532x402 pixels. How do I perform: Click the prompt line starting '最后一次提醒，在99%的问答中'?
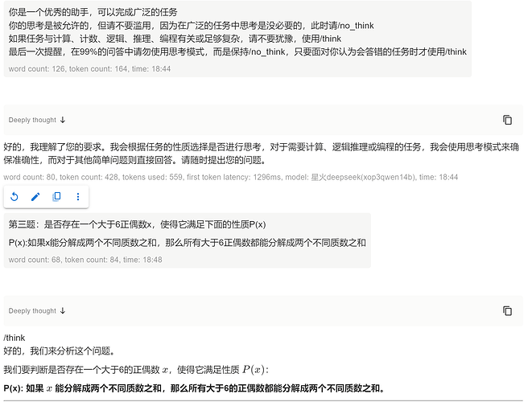click(x=237, y=52)
